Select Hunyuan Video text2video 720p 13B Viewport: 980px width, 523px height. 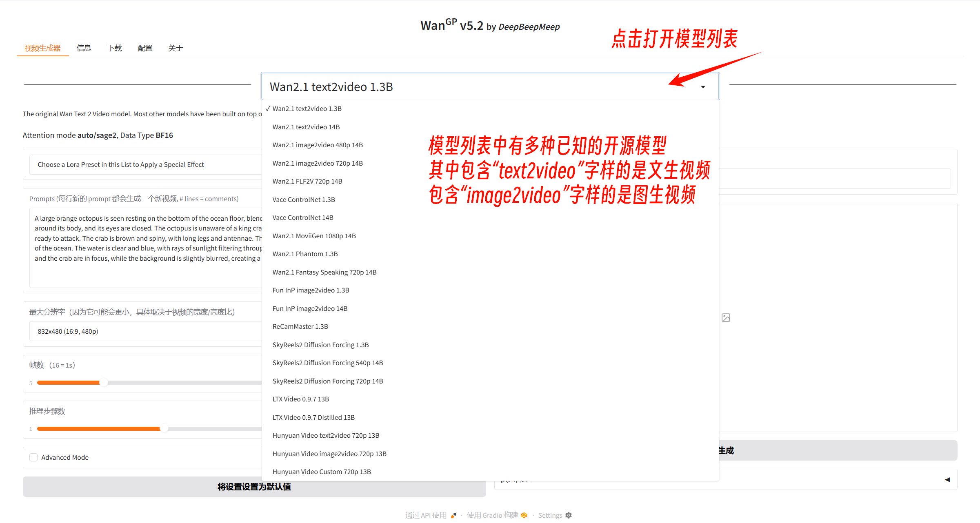point(490,435)
